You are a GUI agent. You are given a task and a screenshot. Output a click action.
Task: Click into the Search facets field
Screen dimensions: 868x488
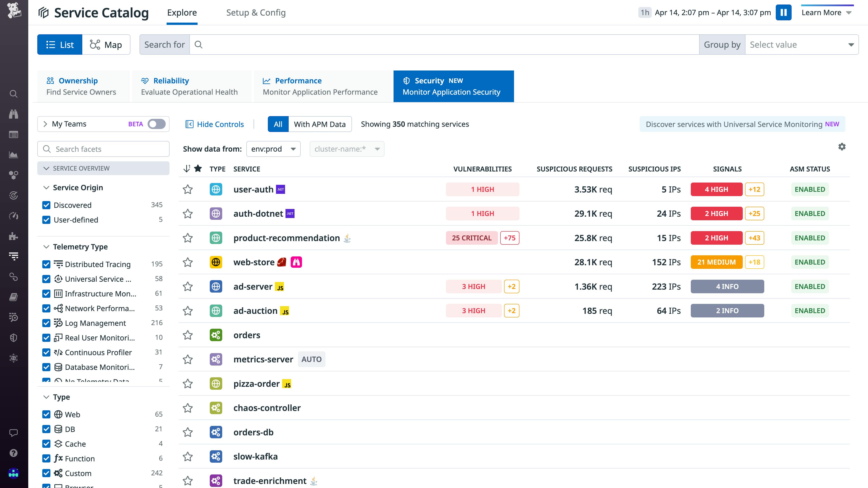coord(108,149)
